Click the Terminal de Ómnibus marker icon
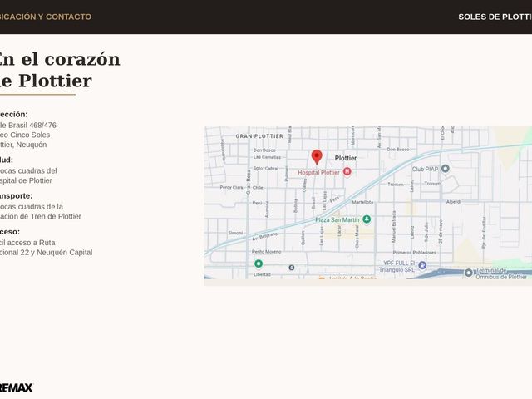The height and width of the screenshot is (399, 532). coord(469,273)
